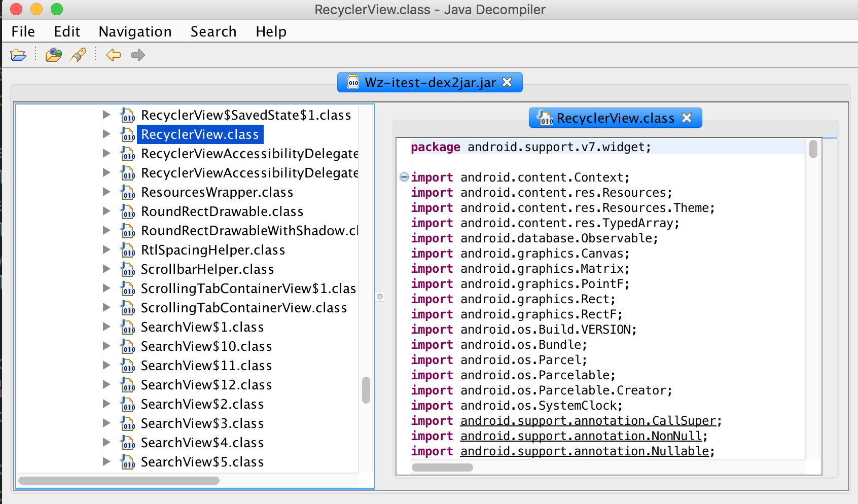The image size is (858, 504).
Task: Follow the android.support.annotation.CallSuper link
Action: coord(588,421)
